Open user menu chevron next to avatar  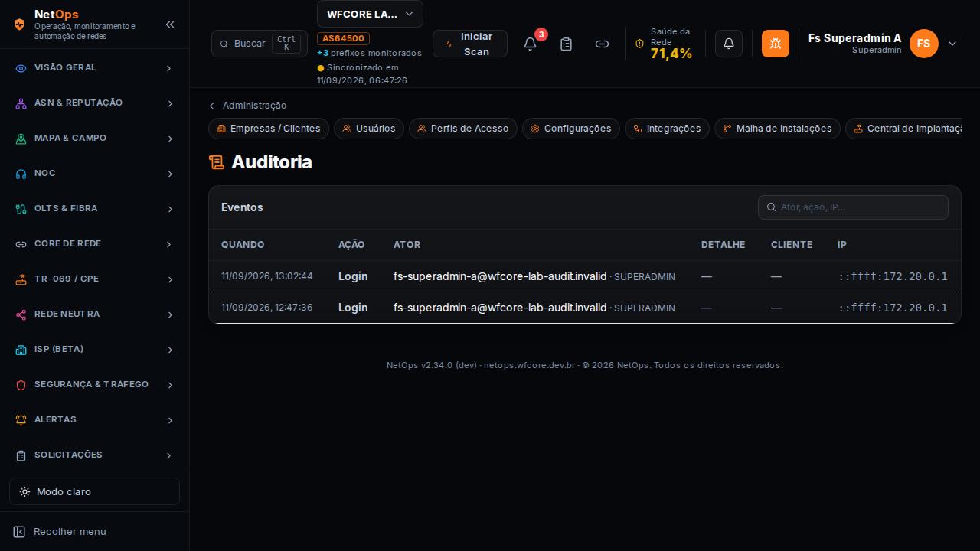pyautogui.click(x=952, y=44)
